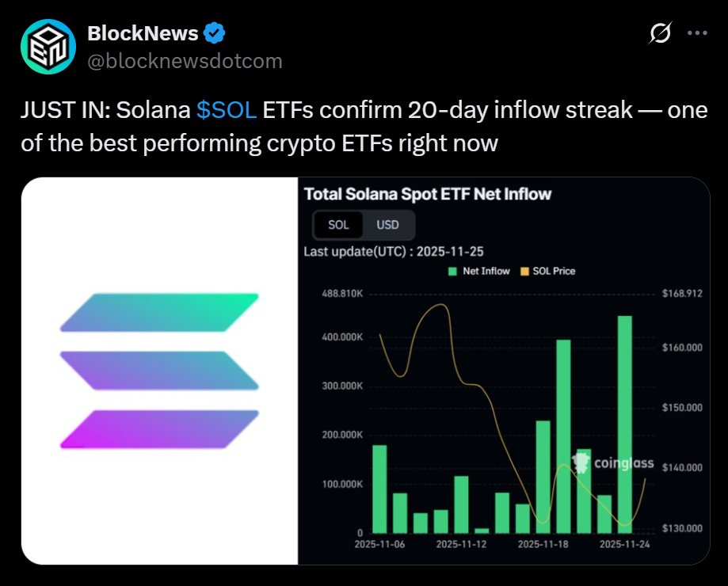Click the coinglass watermark logo
The image size is (728, 586).
click(x=613, y=463)
